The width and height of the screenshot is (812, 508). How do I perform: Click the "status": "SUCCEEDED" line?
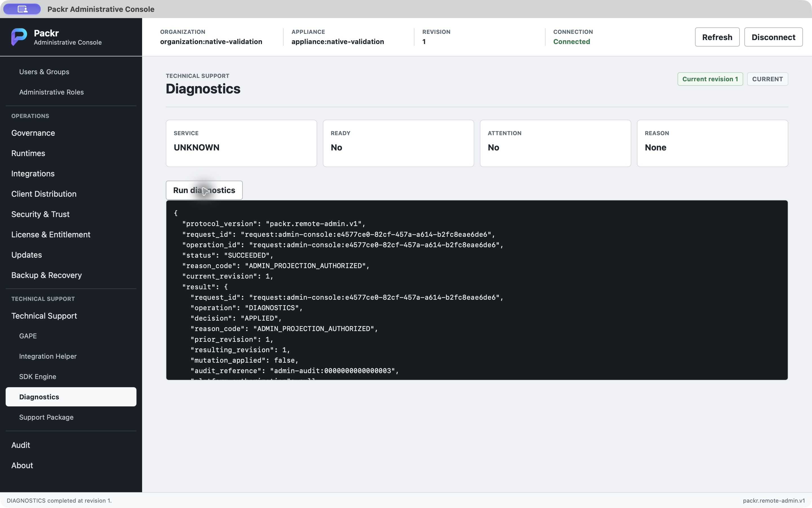click(x=228, y=255)
